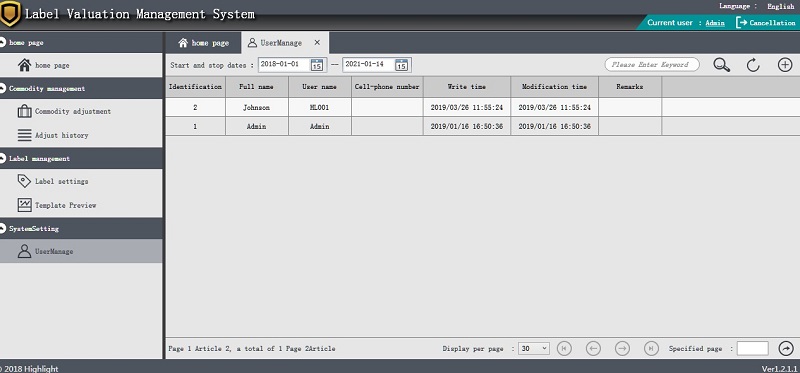Viewport: 800px width, 373px height.
Task: Select the Johnson name cell
Action: [257, 108]
